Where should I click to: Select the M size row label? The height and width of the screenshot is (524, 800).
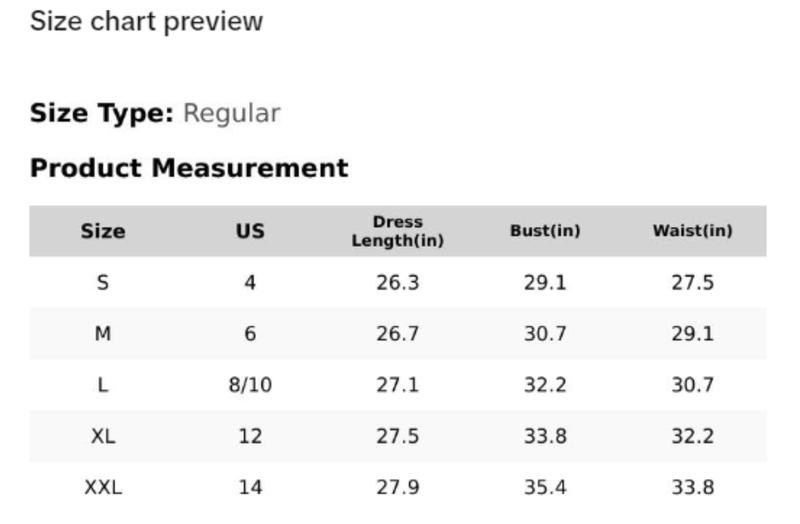click(x=103, y=334)
